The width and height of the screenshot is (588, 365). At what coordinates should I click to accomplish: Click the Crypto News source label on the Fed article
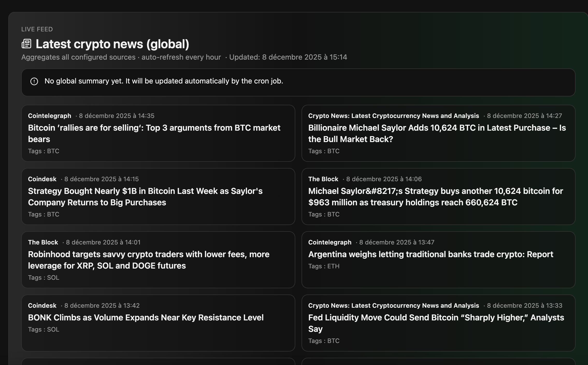click(393, 305)
